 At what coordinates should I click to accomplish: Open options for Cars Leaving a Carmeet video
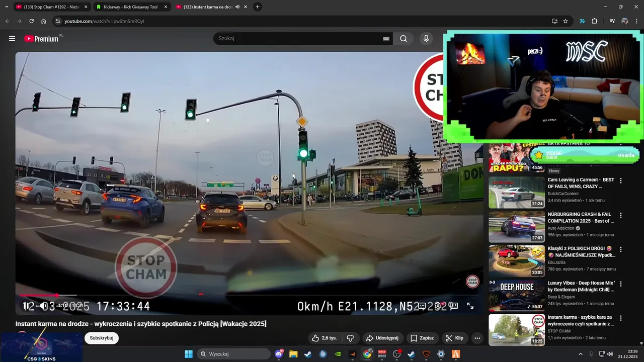click(x=620, y=180)
